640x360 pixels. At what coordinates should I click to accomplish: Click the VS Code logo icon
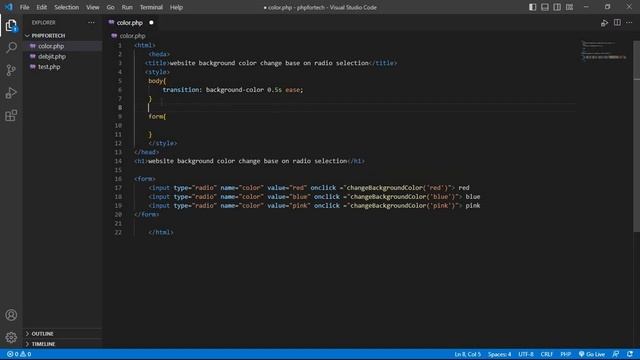pos(9,7)
